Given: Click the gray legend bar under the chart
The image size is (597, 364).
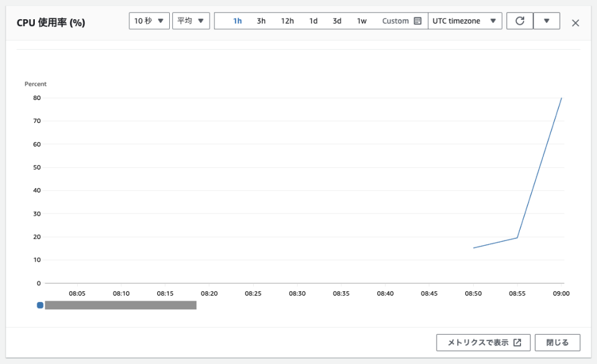Looking at the screenshot, I should (x=121, y=305).
